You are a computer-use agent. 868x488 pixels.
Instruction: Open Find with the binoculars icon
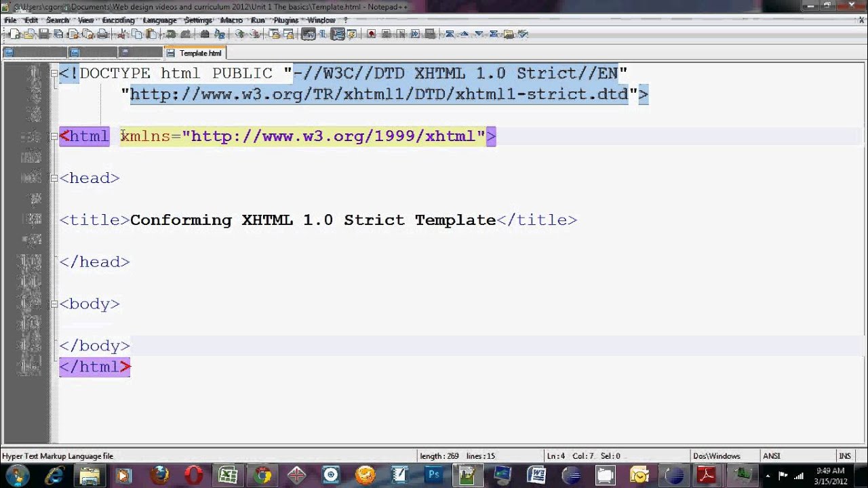(205, 34)
